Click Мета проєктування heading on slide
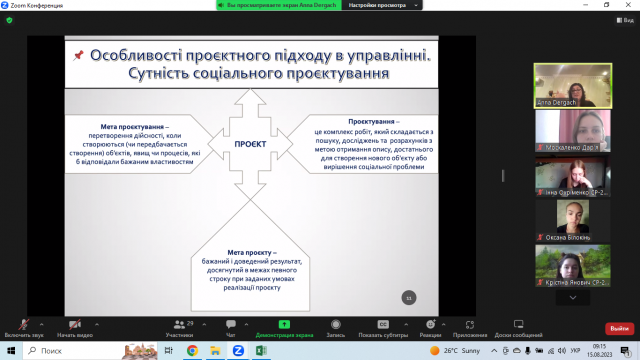 tap(134, 127)
